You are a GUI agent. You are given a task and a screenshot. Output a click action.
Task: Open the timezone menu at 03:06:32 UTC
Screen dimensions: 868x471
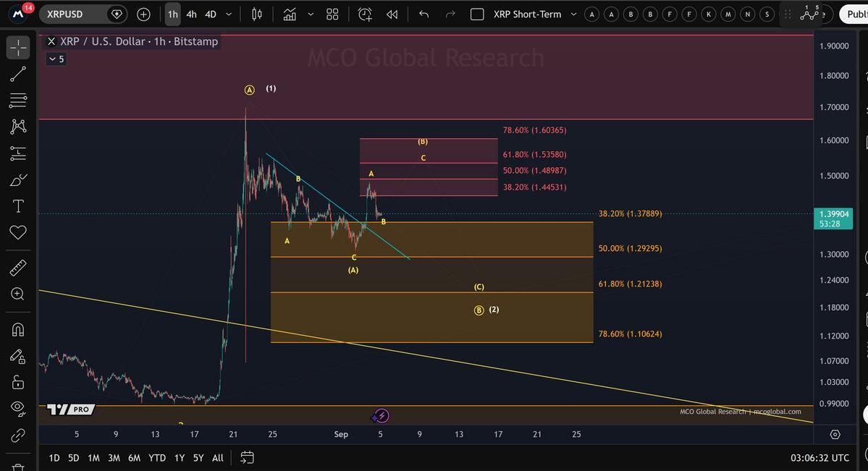coord(819,458)
